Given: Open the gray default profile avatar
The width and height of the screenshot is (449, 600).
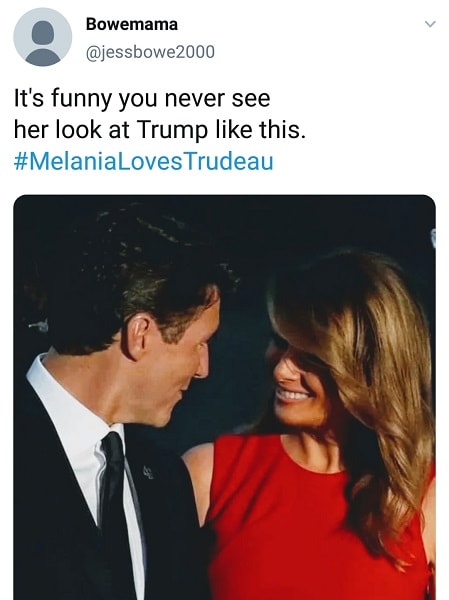Looking at the screenshot, I should tap(42, 37).
